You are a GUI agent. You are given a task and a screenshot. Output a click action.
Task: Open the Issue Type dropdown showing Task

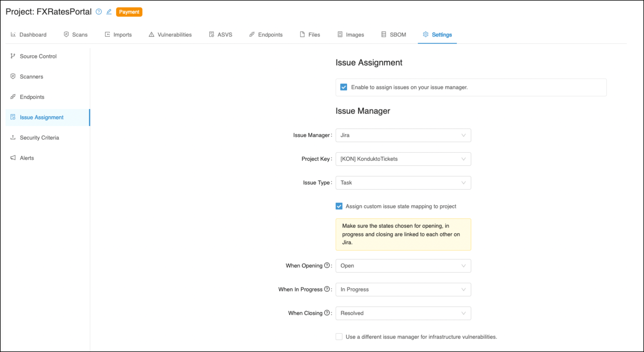pos(403,182)
